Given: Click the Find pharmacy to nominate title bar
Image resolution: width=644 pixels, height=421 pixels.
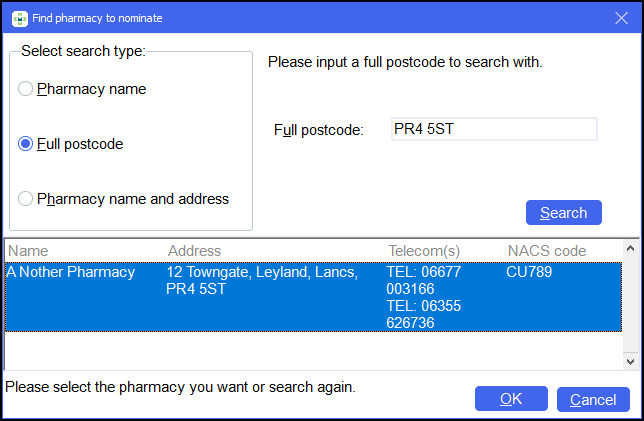Looking at the screenshot, I should 300,18.
